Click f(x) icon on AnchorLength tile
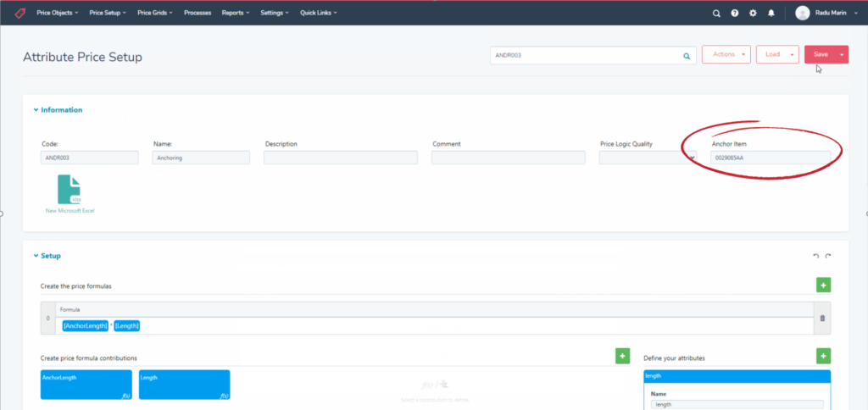868x410 pixels. click(x=125, y=395)
